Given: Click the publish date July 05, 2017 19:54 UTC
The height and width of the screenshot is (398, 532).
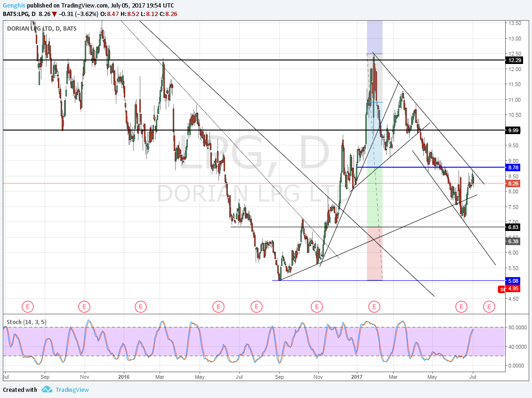Looking at the screenshot, I should click(x=143, y=6).
